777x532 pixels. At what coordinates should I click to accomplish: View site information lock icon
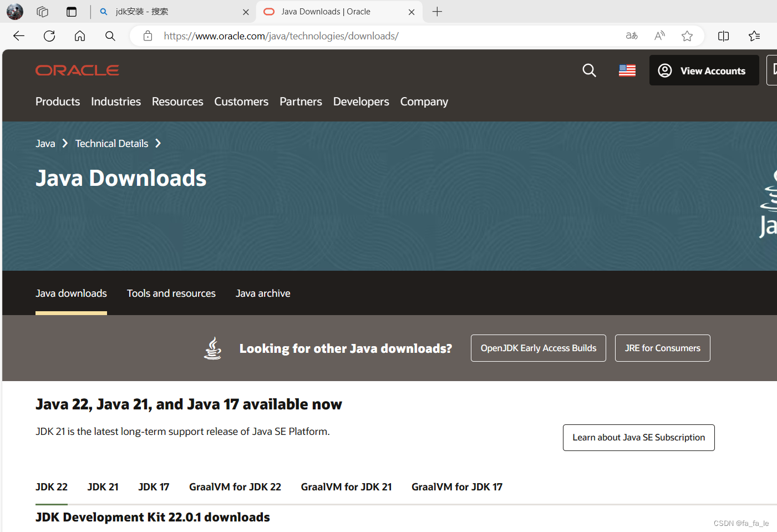coord(148,36)
